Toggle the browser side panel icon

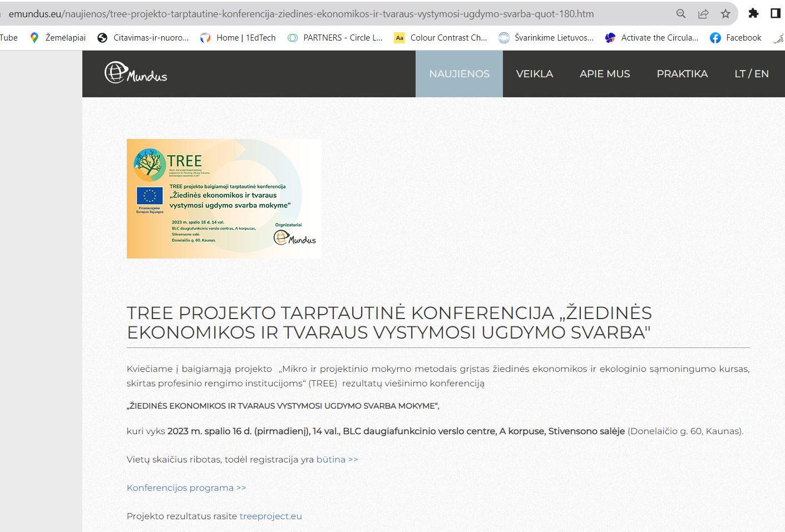(x=775, y=13)
